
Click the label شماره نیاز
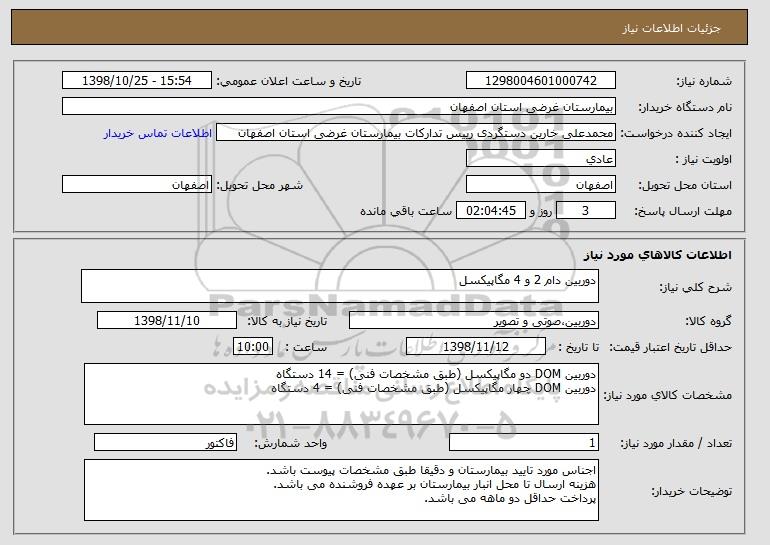(x=704, y=81)
